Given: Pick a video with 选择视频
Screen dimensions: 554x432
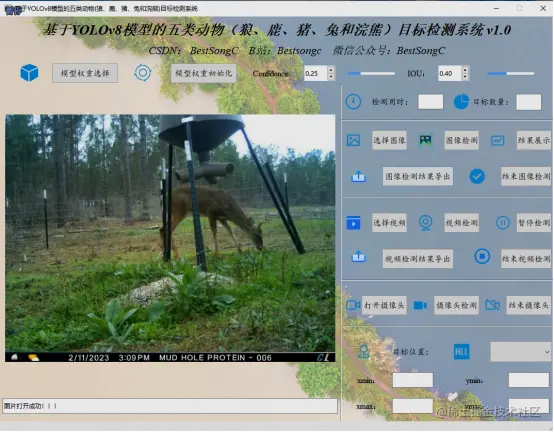Looking at the screenshot, I should pyautogui.click(x=389, y=223).
